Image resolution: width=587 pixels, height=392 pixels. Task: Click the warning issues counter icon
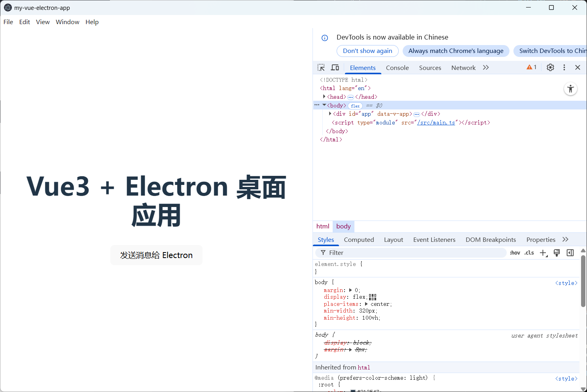pos(530,67)
